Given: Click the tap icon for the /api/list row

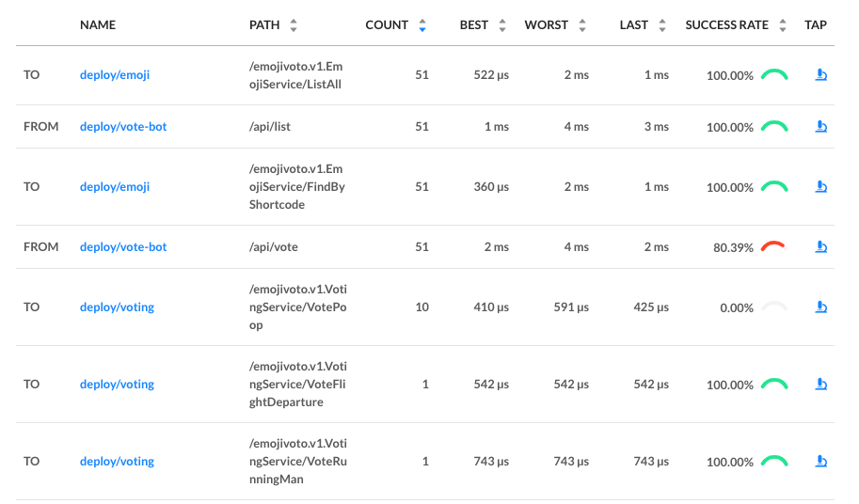Looking at the screenshot, I should (820, 126).
